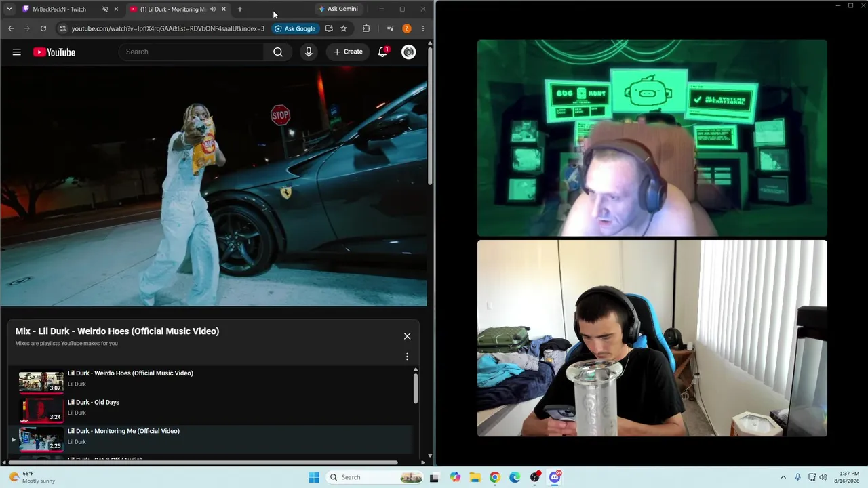Open Windows Start menu

[x=314, y=477]
